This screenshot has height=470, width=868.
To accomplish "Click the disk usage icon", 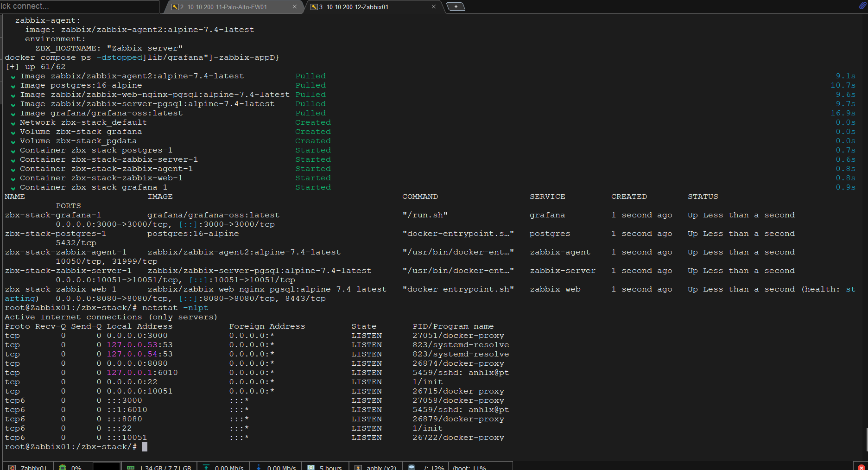I will click(412, 467).
